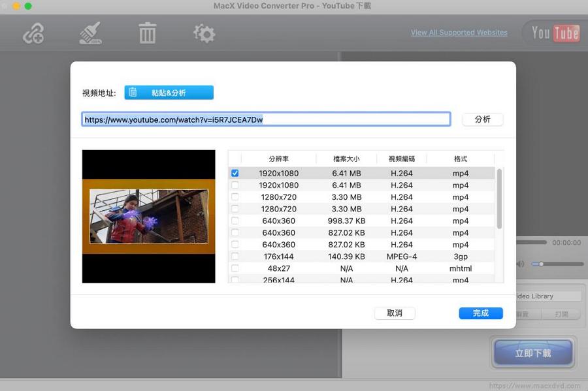The width and height of the screenshot is (588, 391).
Task: Click the 格式 format column header
Action: [461, 159]
